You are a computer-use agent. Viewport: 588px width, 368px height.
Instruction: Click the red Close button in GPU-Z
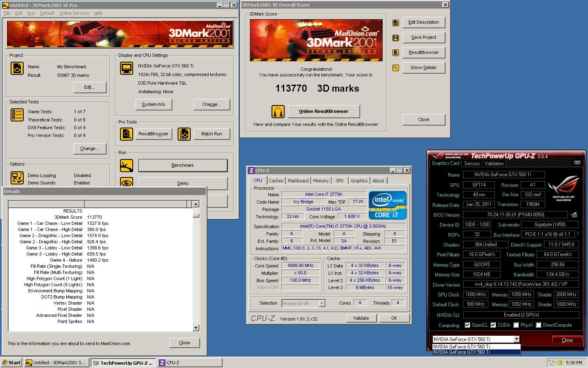click(x=567, y=340)
